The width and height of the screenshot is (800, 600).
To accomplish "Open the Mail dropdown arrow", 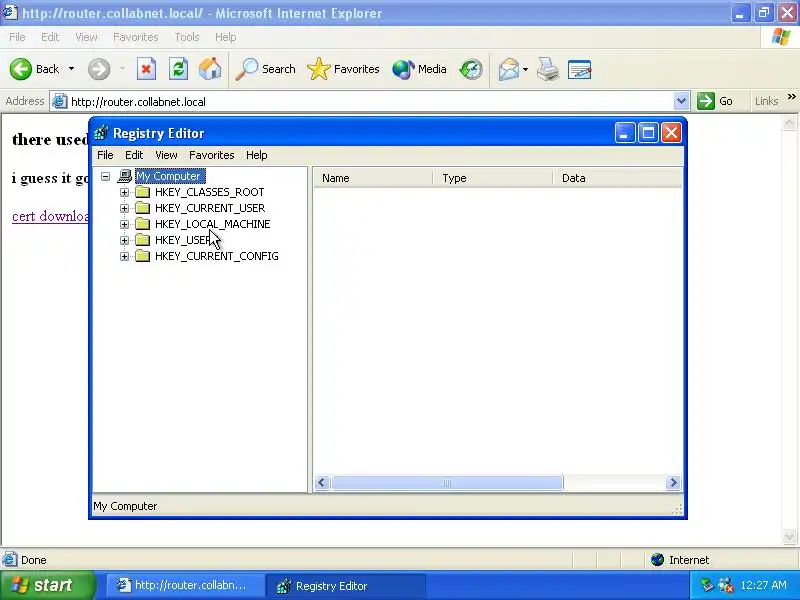I will point(526,69).
